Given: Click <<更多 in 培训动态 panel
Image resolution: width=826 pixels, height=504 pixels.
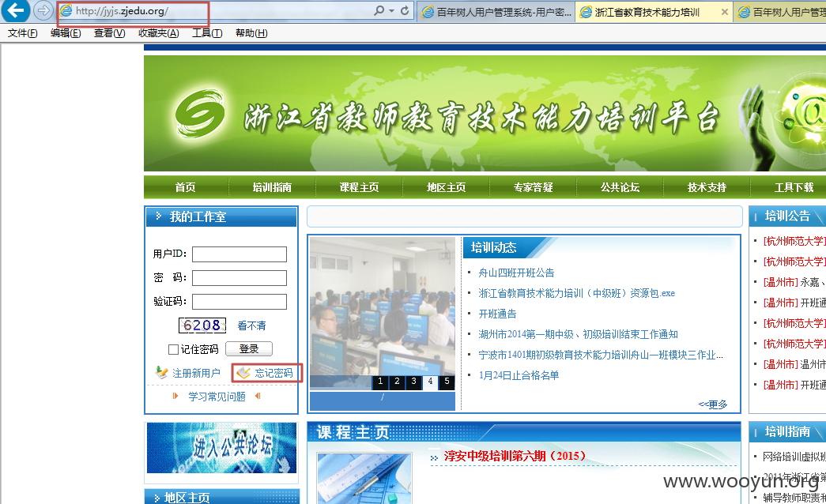Looking at the screenshot, I should point(713,404).
